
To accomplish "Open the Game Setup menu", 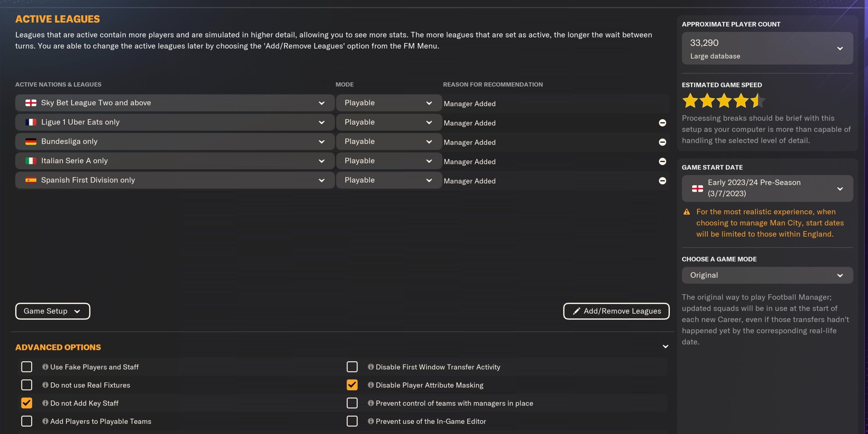I will click(x=52, y=311).
